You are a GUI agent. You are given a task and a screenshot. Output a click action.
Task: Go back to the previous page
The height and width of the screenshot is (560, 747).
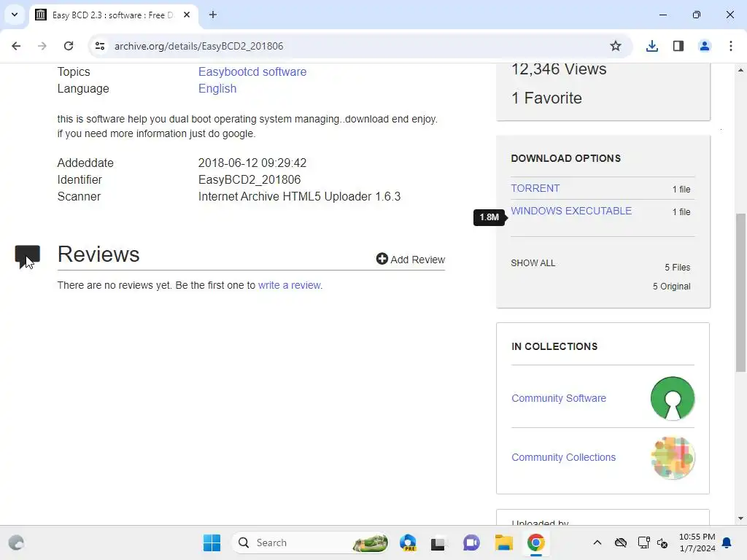click(x=16, y=46)
